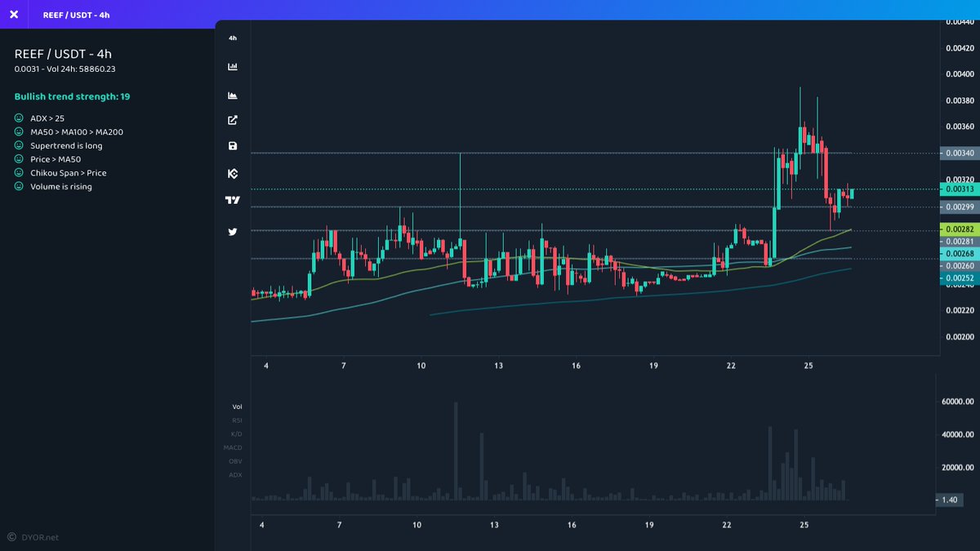The height and width of the screenshot is (551, 980).
Task: Click date label 13 on price chart axis
Action: tap(498, 367)
